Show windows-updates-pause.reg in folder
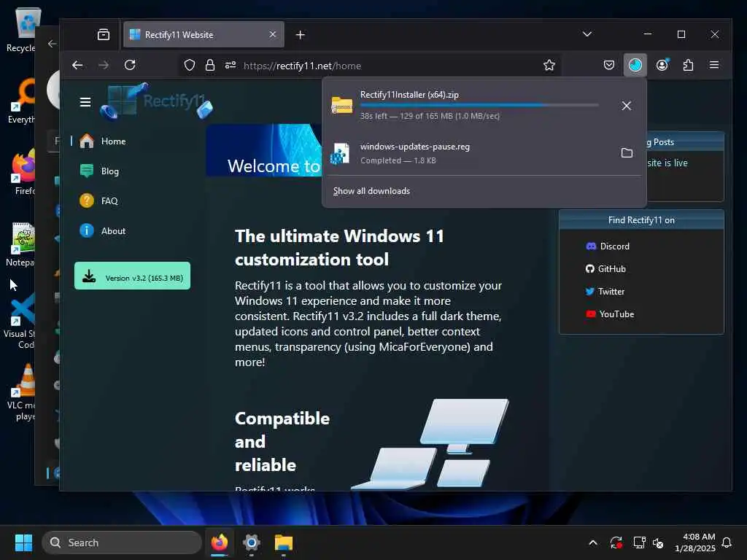The height and width of the screenshot is (560, 747). 627,153
